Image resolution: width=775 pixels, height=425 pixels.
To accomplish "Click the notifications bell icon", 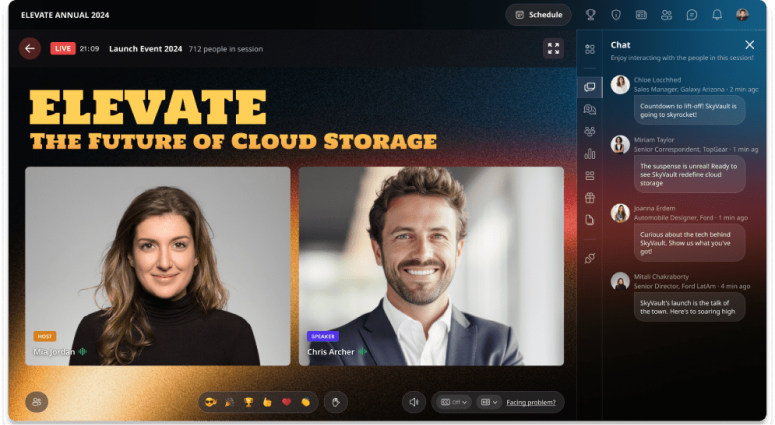I will [x=717, y=15].
